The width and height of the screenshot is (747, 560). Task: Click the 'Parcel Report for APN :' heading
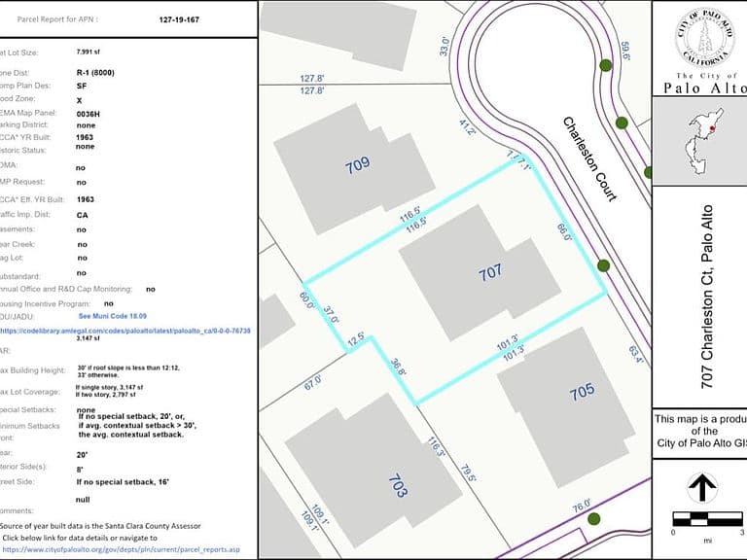[x=57, y=19]
